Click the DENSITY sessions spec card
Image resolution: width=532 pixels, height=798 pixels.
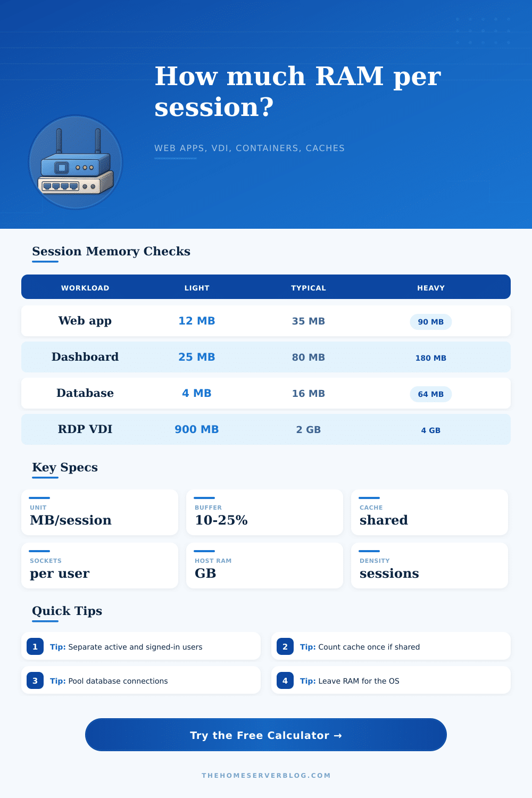pos(429,566)
